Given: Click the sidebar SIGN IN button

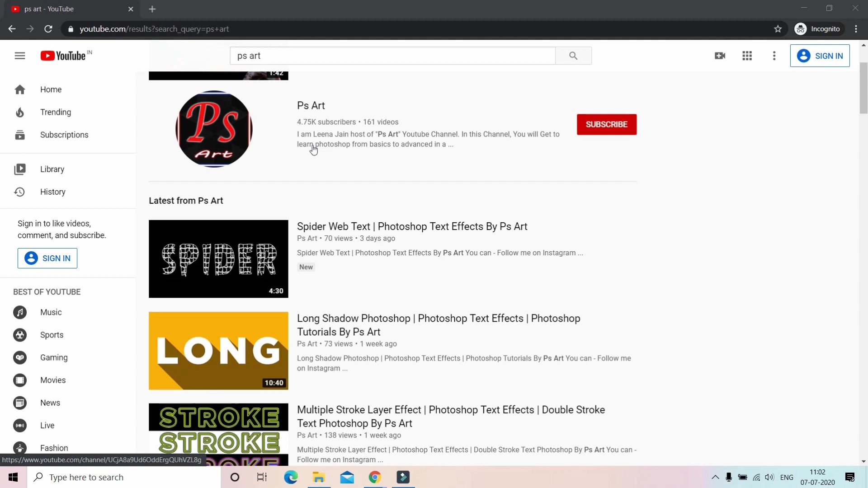Looking at the screenshot, I should (x=47, y=258).
